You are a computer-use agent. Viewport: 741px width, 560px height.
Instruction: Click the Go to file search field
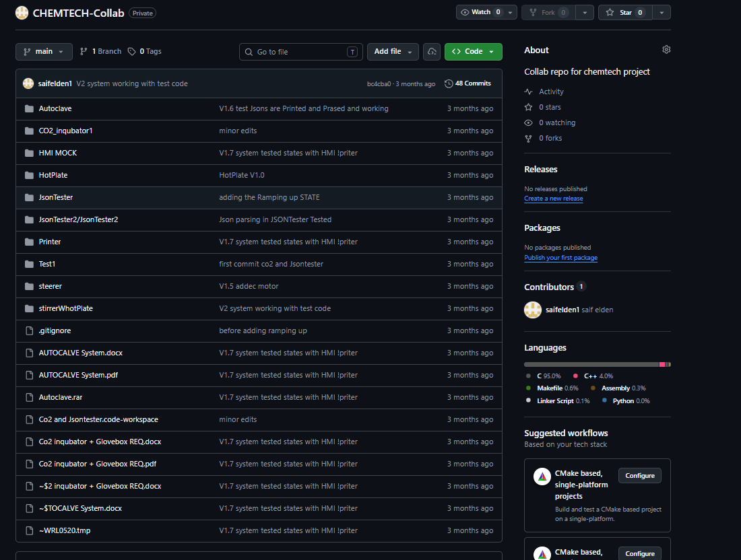(x=301, y=52)
